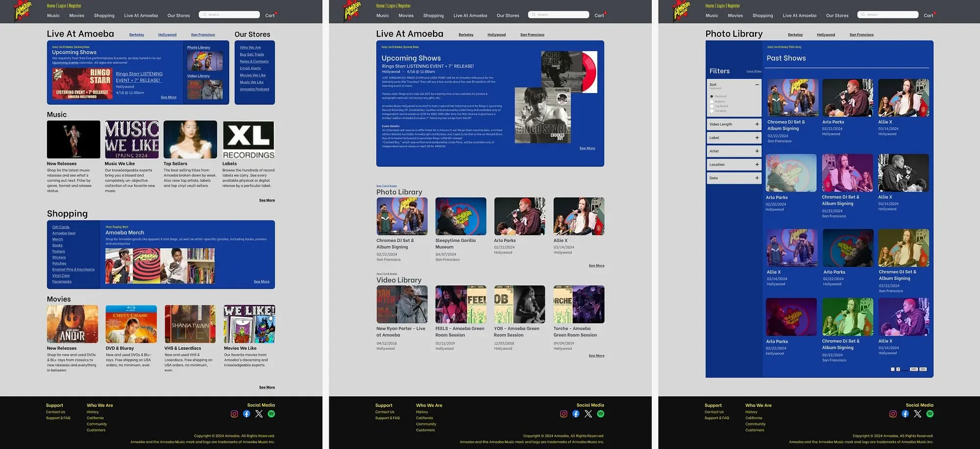Click the Amoeba logo on the right page

coord(681,10)
